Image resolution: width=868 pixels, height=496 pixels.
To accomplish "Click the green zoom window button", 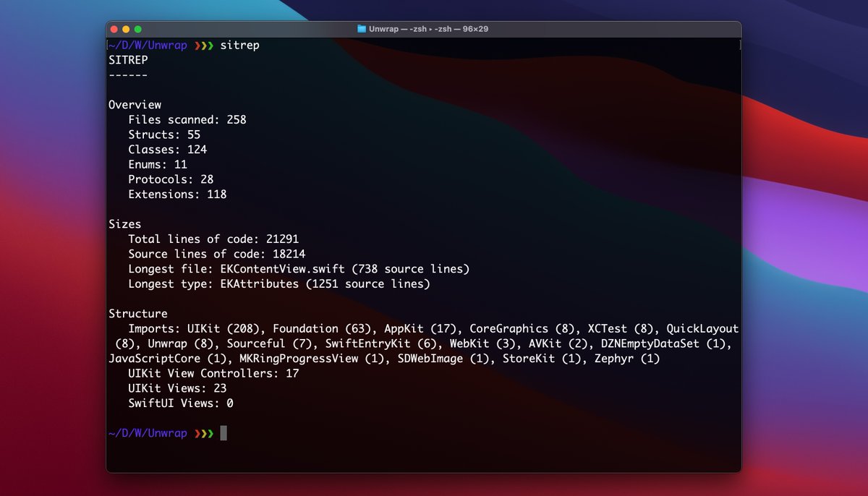I will click(138, 29).
